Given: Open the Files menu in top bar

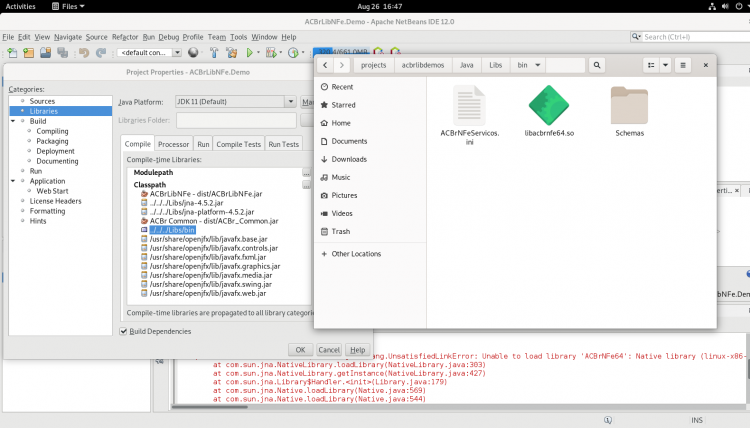Looking at the screenshot, I should tap(68, 6).
